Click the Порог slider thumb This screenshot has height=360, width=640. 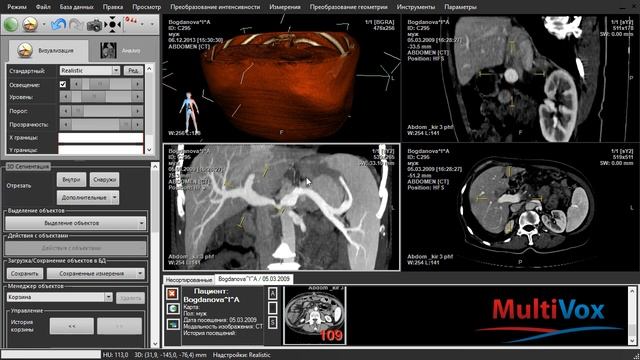tap(78, 111)
